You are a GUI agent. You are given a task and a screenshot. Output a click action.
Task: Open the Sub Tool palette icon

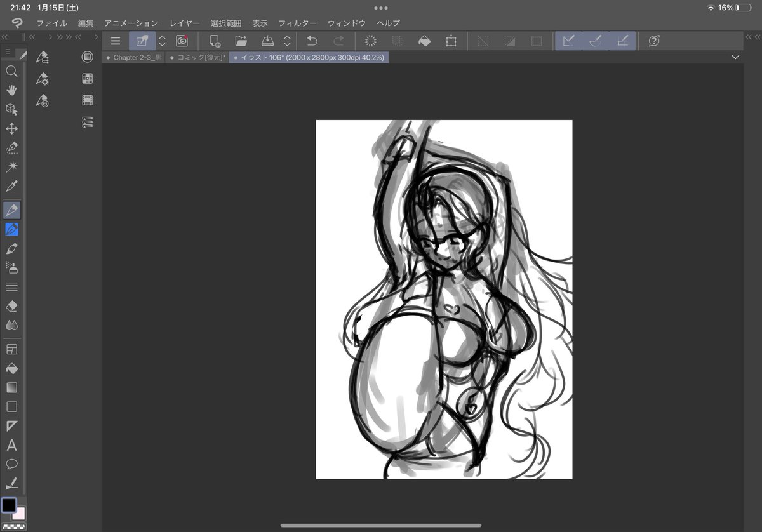click(43, 57)
